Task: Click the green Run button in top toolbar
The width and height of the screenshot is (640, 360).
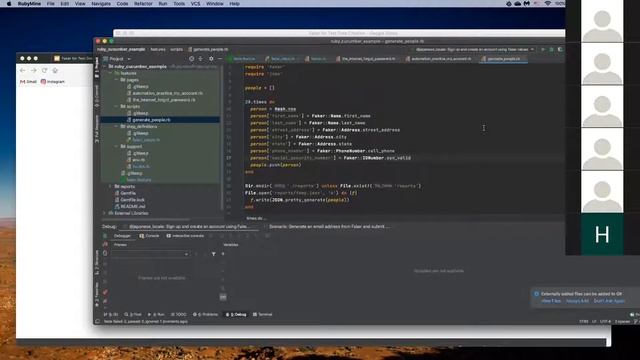Action: [543, 49]
